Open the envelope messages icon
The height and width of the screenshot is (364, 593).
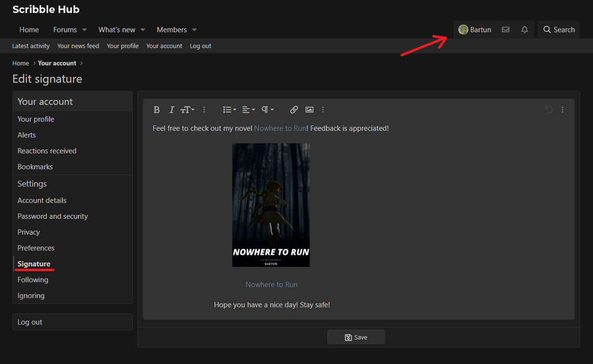(505, 30)
